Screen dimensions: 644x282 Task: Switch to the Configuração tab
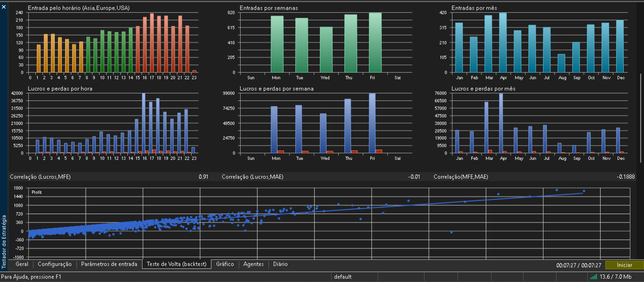(55, 265)
